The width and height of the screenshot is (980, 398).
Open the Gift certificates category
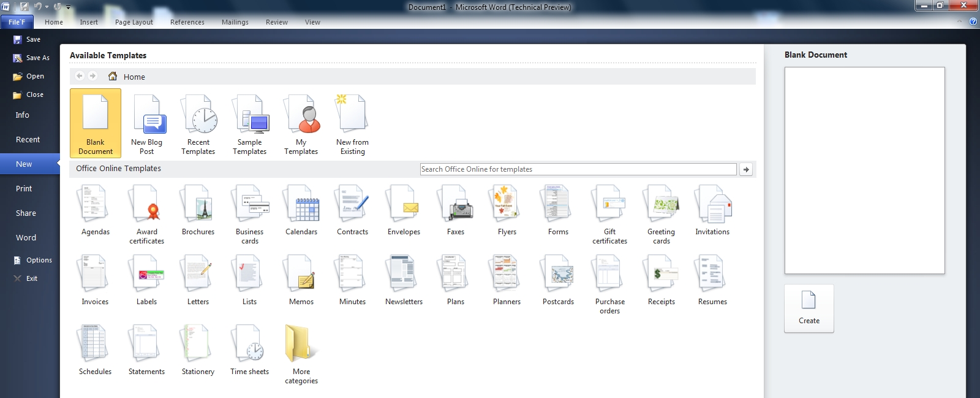(x=610, y=215)
